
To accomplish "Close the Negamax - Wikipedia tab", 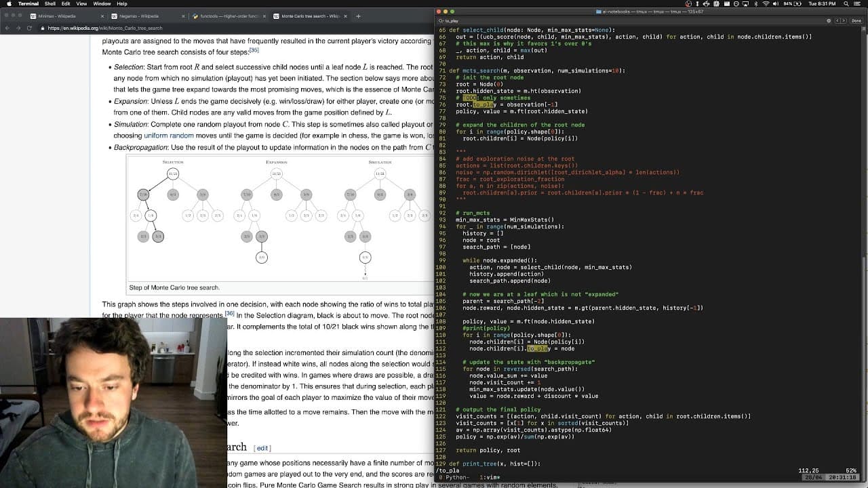I will [x=184, y=16].
